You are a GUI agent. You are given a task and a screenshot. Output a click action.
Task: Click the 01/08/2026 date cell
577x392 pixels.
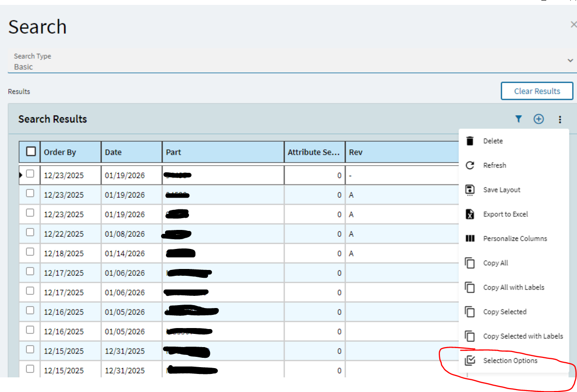point(132,234)
